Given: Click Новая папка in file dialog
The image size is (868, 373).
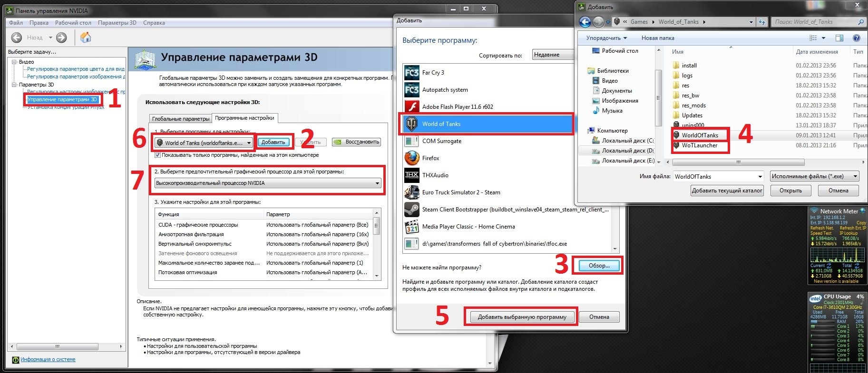Looking at the screenshot, I should pos(658,38).
